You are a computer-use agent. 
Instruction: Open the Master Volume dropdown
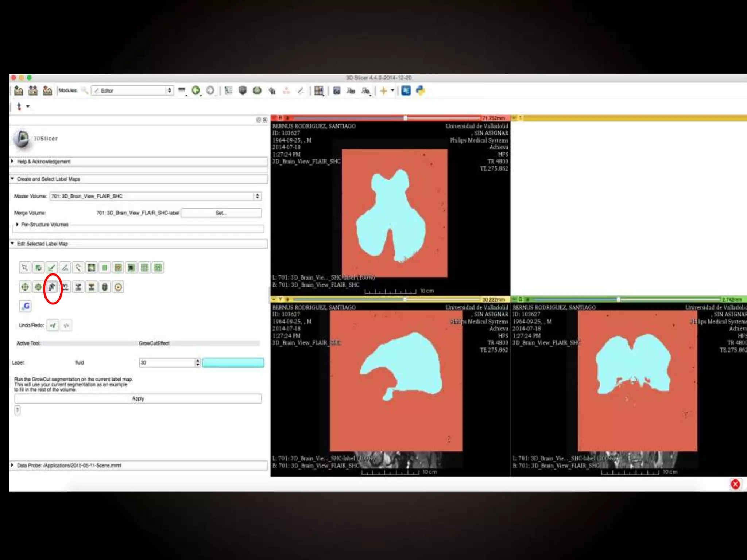click(155, 196)
